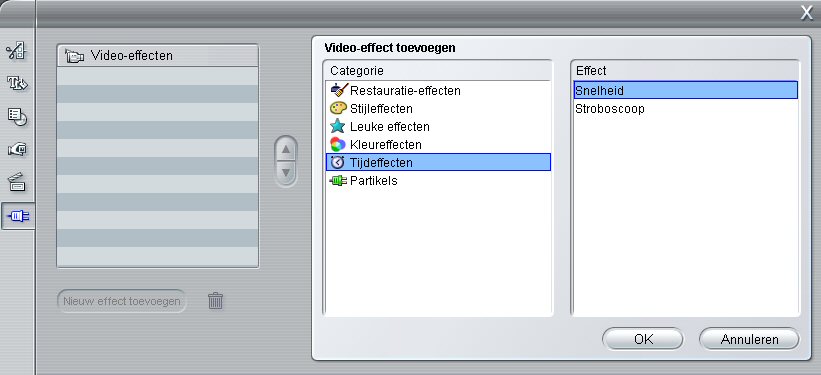
Task: Open the clip properties scissors tool
Action: pos(16,50)
